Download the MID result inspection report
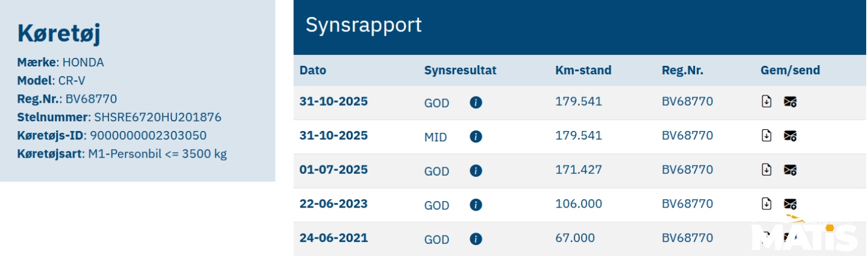The height and width of the screenshot is (256, 868). (x=766, y=136)
